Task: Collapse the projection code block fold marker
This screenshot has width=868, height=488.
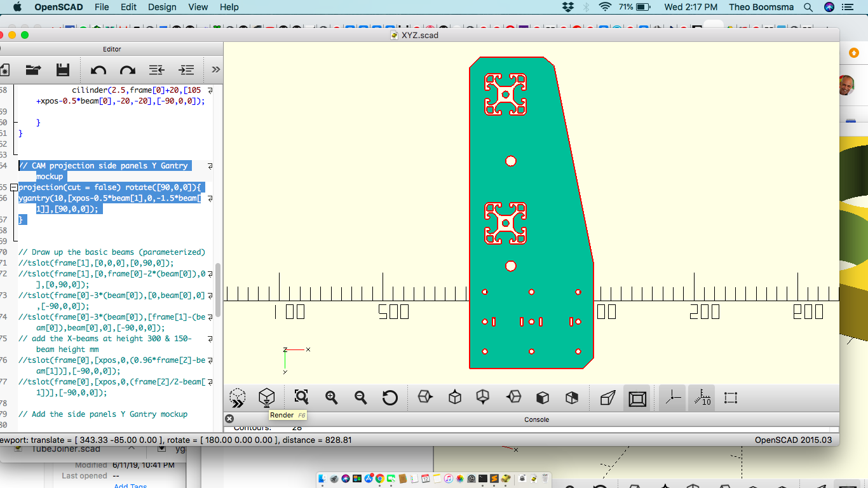Action: (x=14, y=187)
